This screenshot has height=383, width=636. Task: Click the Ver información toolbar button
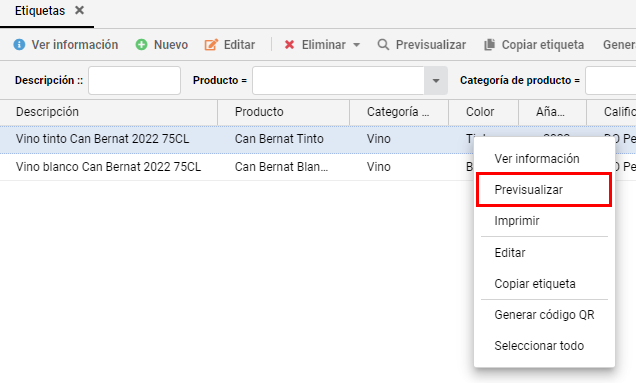pos(66,45)
